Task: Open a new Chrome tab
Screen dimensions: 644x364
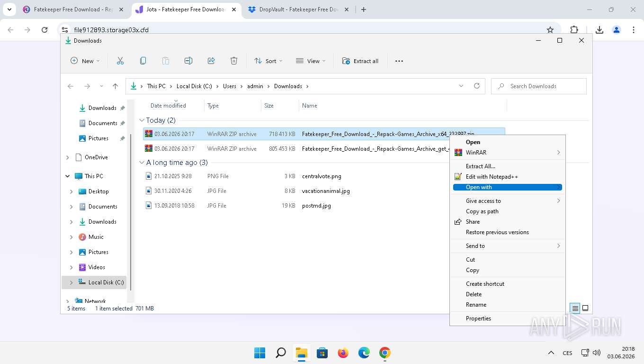Action: click(x=364, y=9)
